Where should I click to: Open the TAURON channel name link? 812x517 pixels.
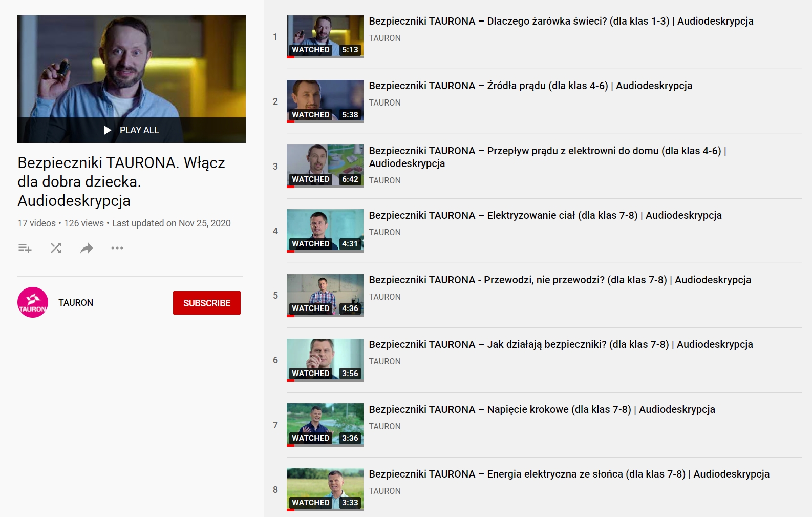pos(76,303)
